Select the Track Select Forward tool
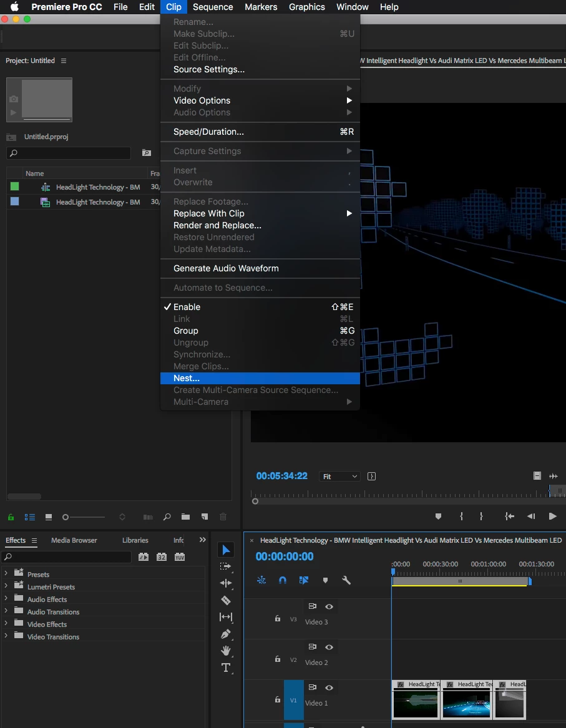 [226, 566]
